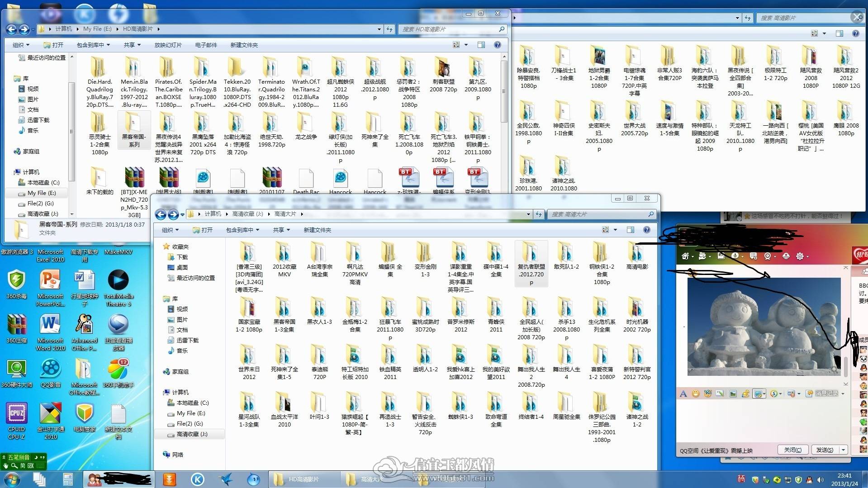Select the Microsoft PowerPoint desktop icon
Viewport: 868px width, 488px height.
point(50,288)
